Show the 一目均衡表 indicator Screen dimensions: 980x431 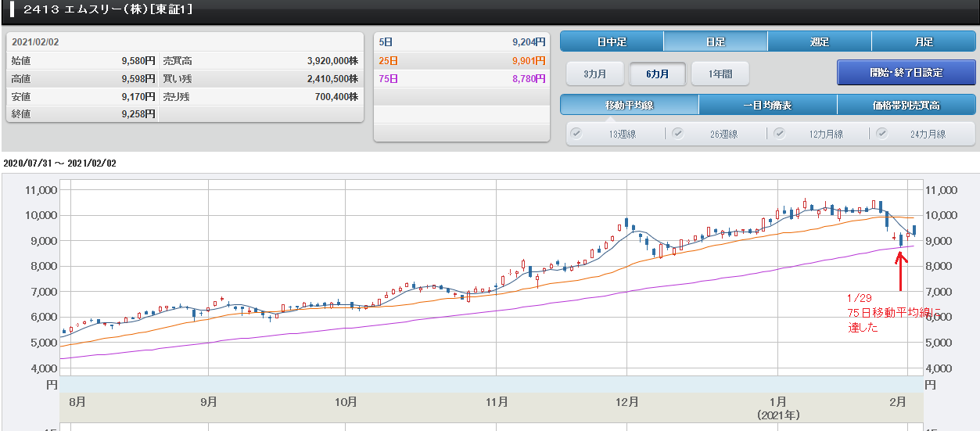coord(767,105)
